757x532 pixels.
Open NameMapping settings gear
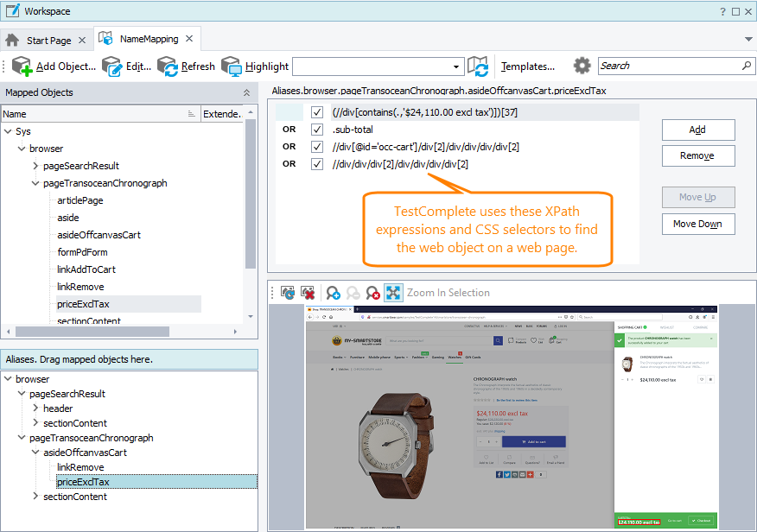coord(582,66)
